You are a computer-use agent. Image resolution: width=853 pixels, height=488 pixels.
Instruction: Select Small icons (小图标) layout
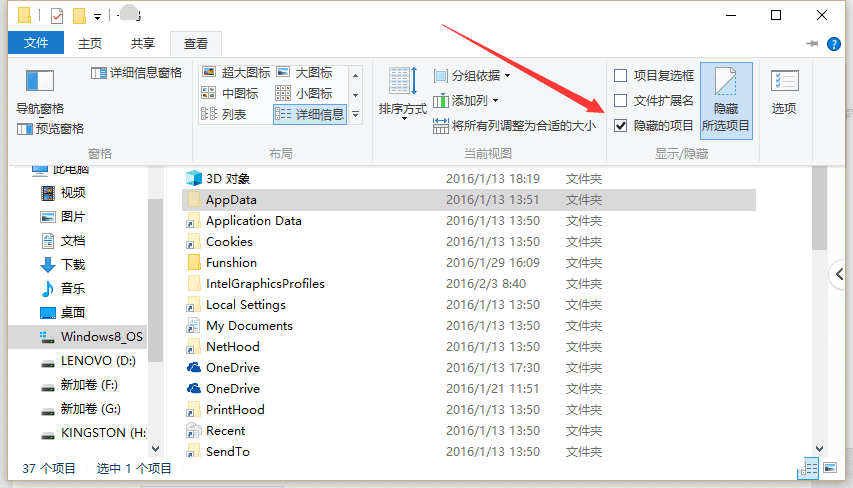305,94
